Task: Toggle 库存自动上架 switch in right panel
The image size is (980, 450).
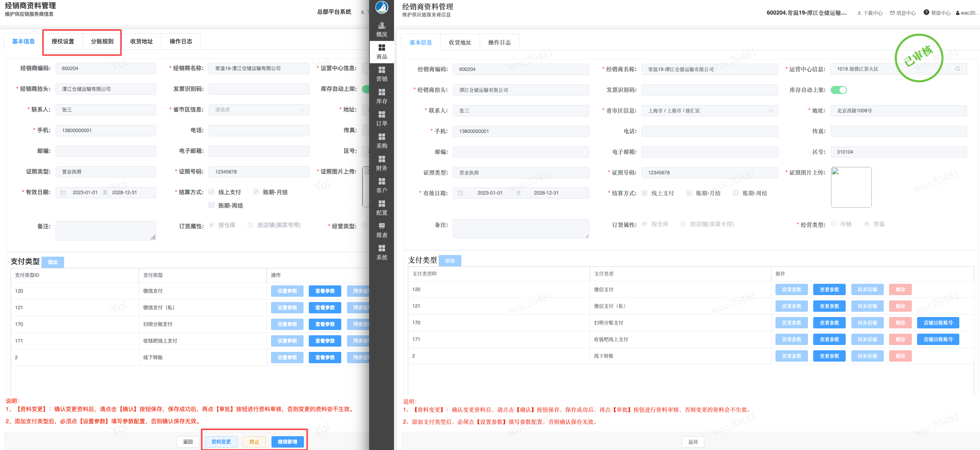Action: (x=838, y=90)
